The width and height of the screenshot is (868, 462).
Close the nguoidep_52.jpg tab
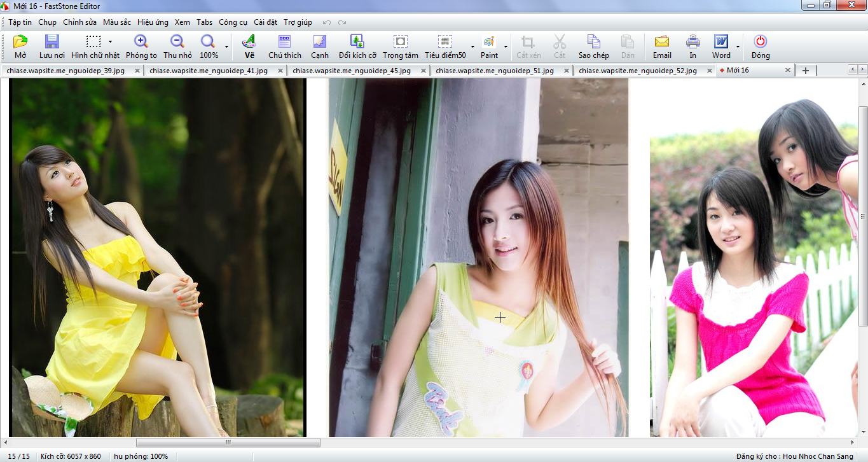pyautogui.click(x=709, y=71)
